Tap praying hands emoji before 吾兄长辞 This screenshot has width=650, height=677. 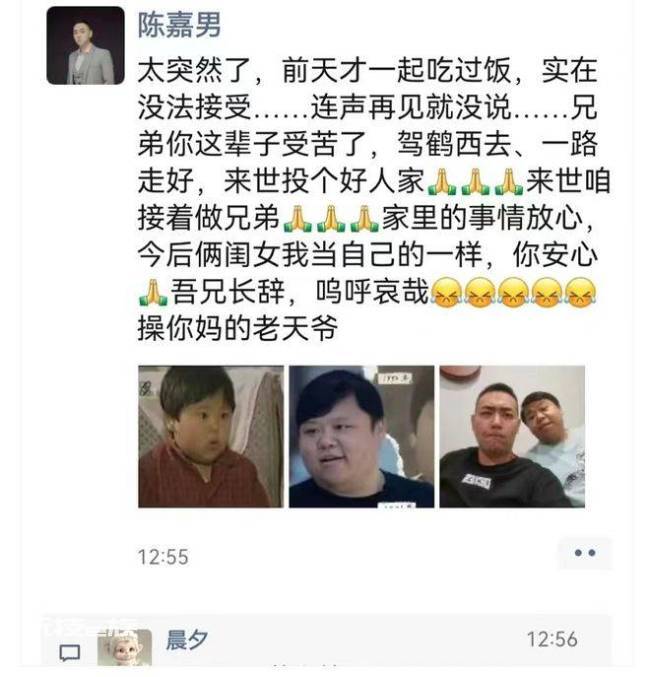point(152,292)
